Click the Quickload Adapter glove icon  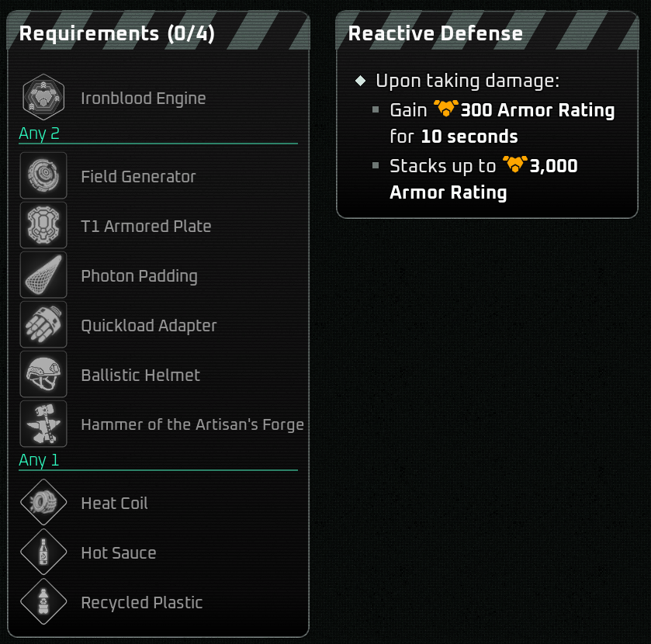click(43, 325)
